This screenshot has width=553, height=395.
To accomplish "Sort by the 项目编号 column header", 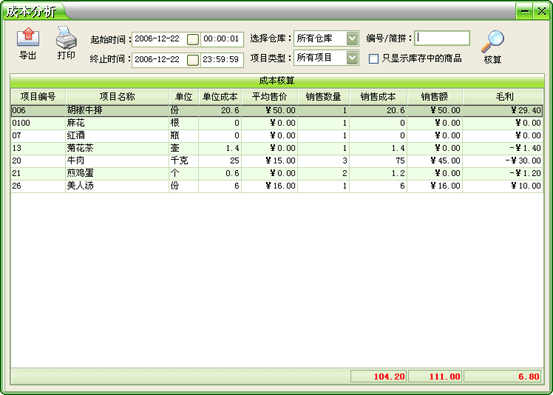I will (38, 97).
